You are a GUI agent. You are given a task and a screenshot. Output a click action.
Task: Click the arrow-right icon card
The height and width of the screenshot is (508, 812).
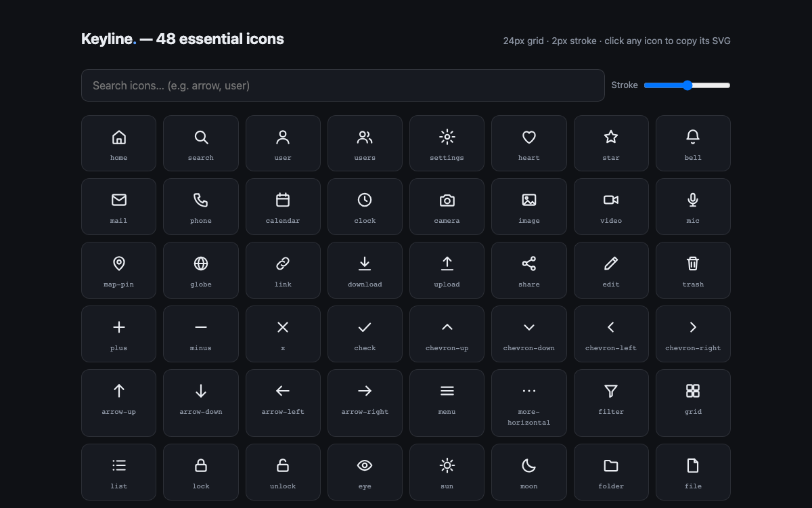(365, 403)
